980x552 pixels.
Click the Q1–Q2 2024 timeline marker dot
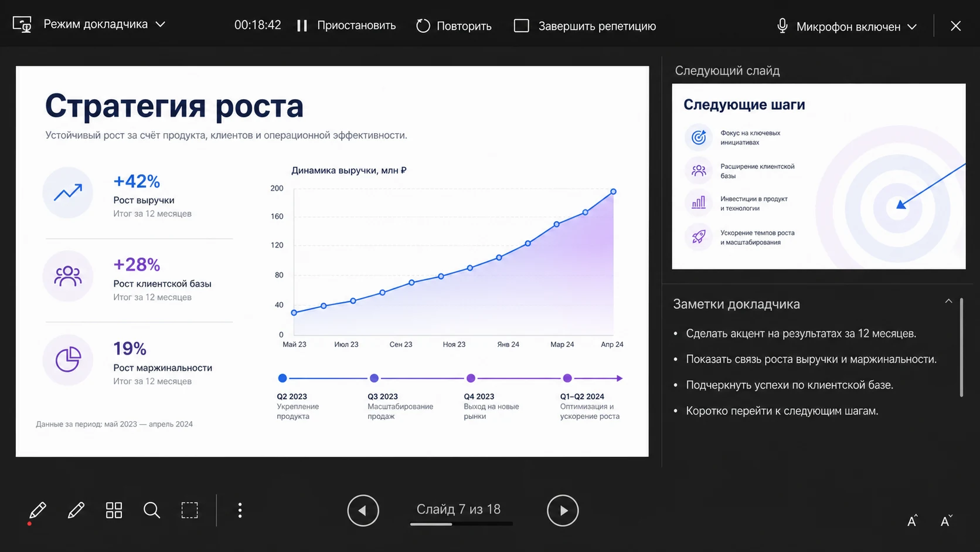click(x=567, y=378)
